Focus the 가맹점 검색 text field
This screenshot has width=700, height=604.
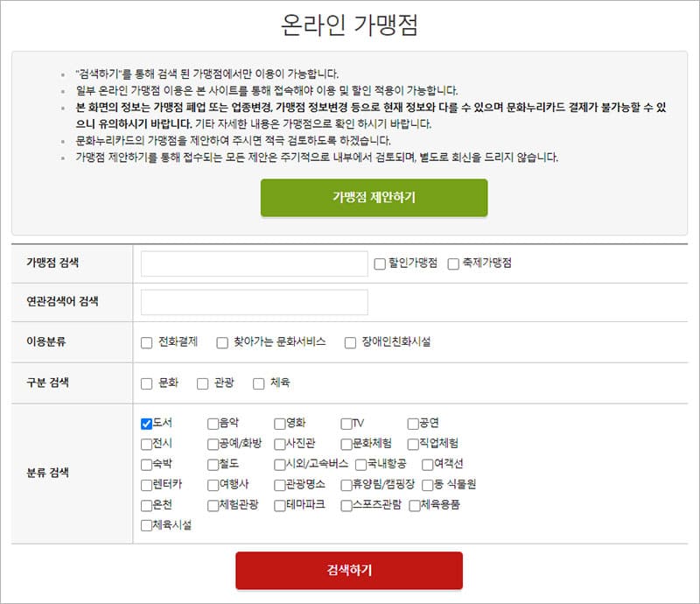254,263
